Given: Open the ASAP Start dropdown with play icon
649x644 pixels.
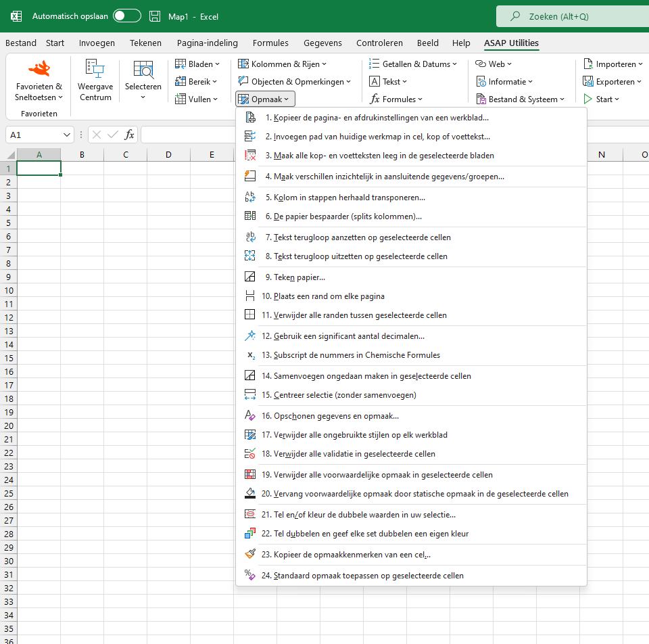Looking at the screenshot, I should [x=601, y=99].
